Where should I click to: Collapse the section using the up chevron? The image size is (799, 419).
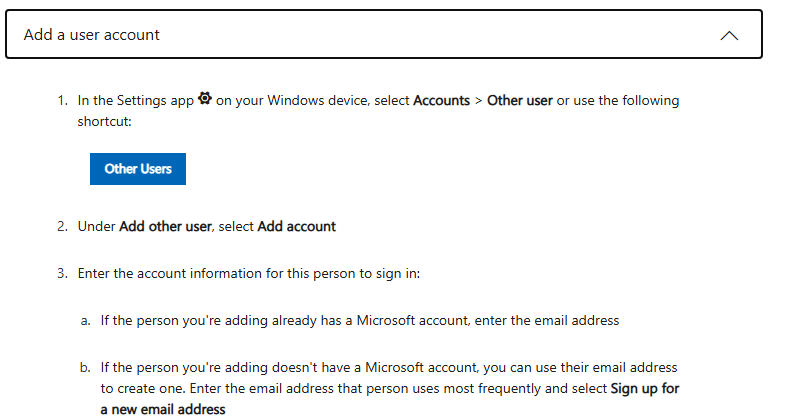pos(729,35)
